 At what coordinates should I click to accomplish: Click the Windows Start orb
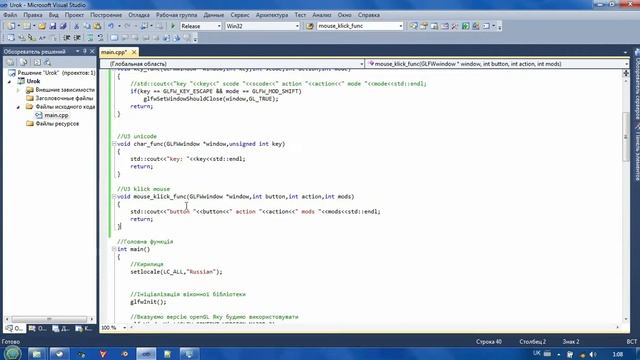click(12, 353)
